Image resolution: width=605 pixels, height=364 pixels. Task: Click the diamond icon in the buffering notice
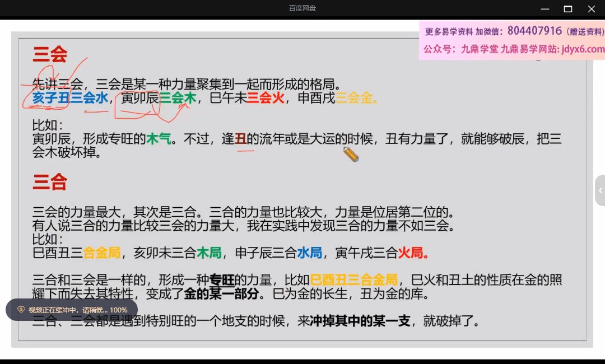[21, 310]
